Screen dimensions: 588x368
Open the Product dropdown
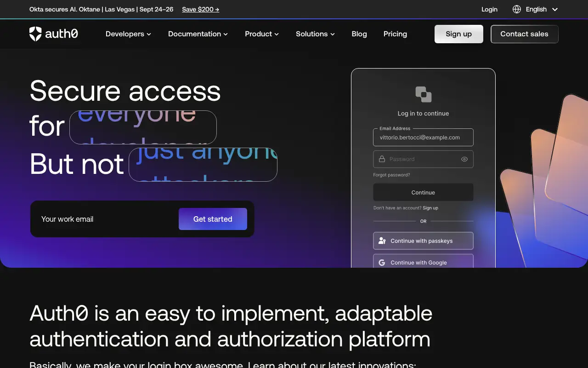coord(262,34)
